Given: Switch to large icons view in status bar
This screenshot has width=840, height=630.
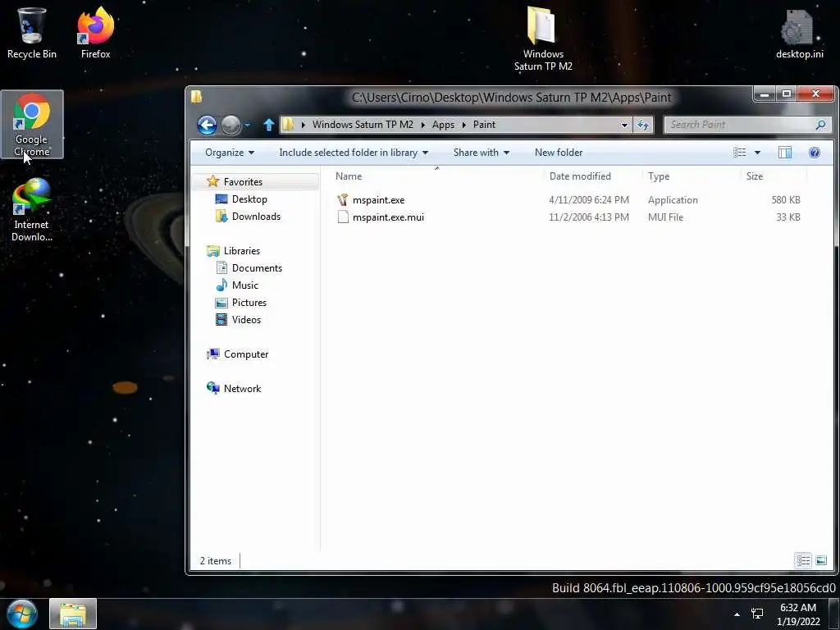Looking at the screenshot, I should click(820, 560).
